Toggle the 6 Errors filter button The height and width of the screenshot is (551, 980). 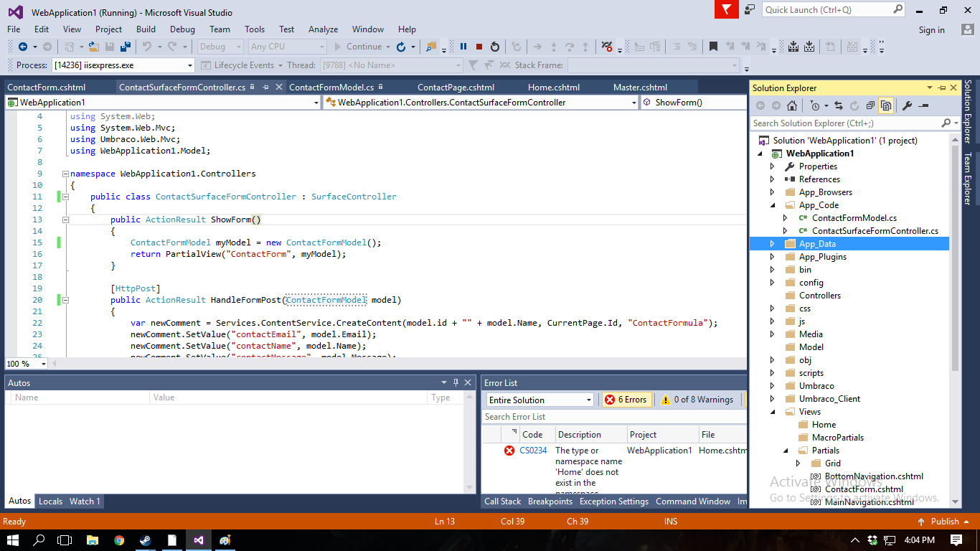click(x=626, y=400)
